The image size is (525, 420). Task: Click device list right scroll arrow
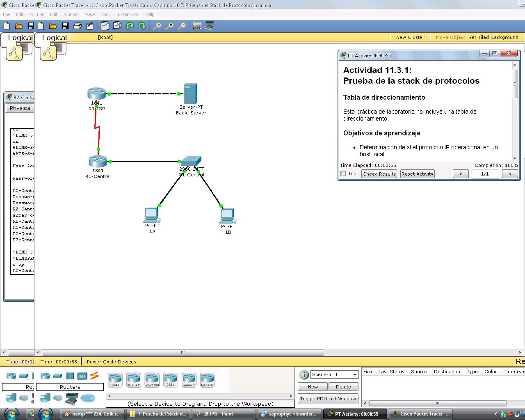[292, 396]
